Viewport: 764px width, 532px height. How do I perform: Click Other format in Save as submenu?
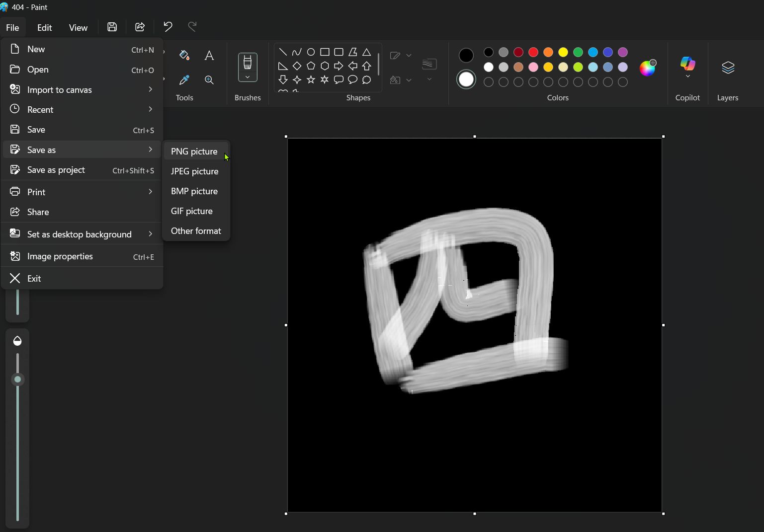tap(196, 231)
